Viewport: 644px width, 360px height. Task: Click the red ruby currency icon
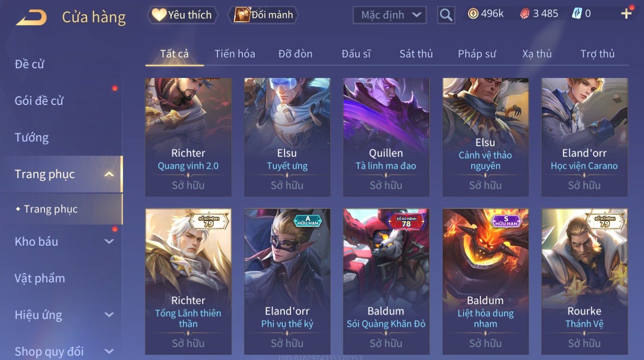click(524, 14)
